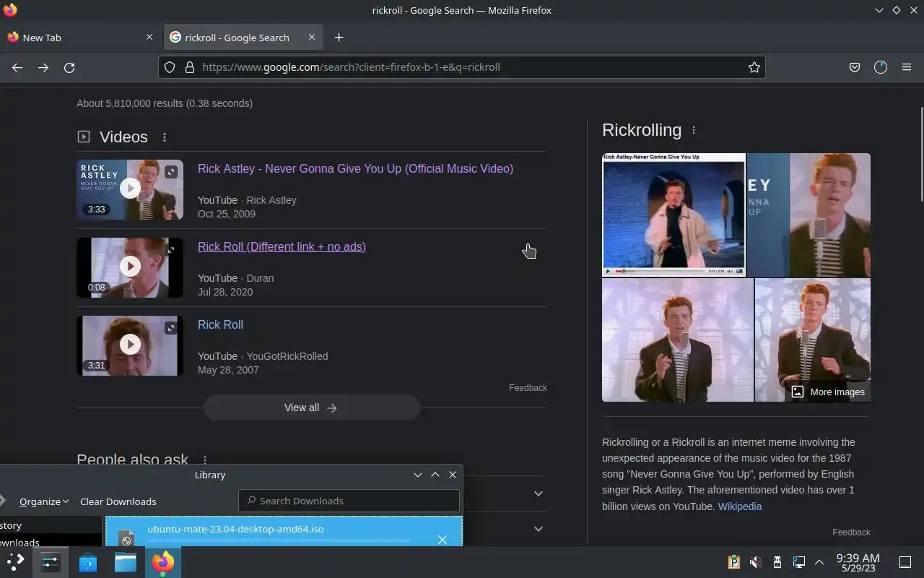Click Clear Downloads in Library window

[x=118, y=501]
